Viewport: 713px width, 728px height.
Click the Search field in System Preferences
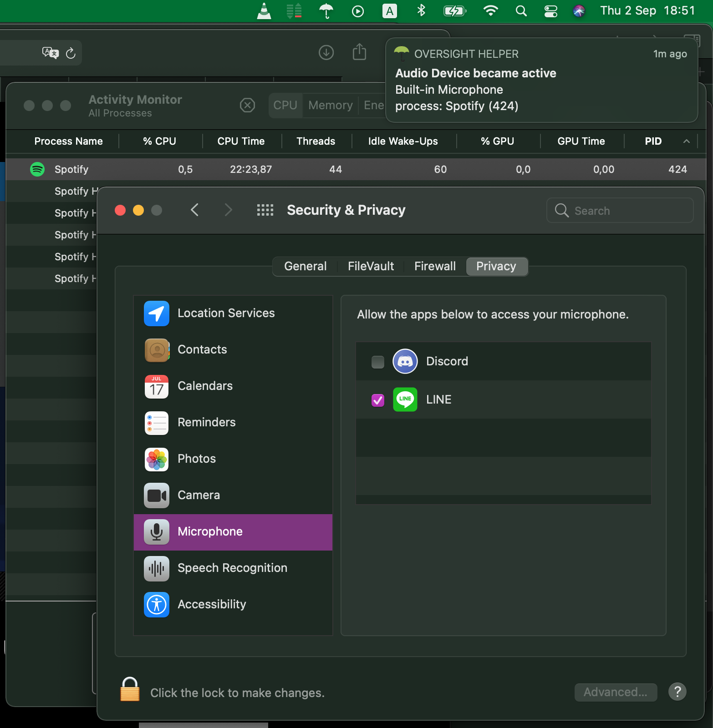coord(620,210)
